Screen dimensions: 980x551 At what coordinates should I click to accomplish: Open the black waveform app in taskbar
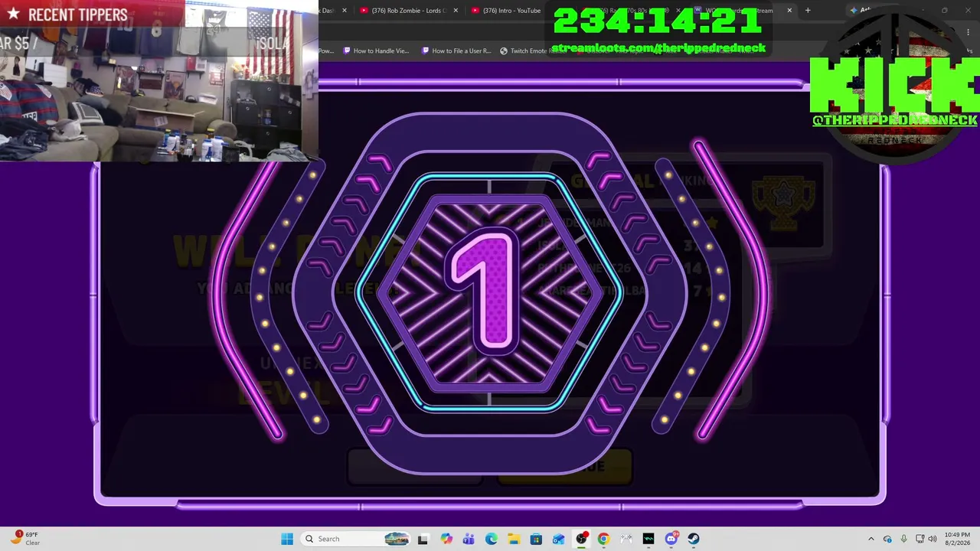pos(648,539)
